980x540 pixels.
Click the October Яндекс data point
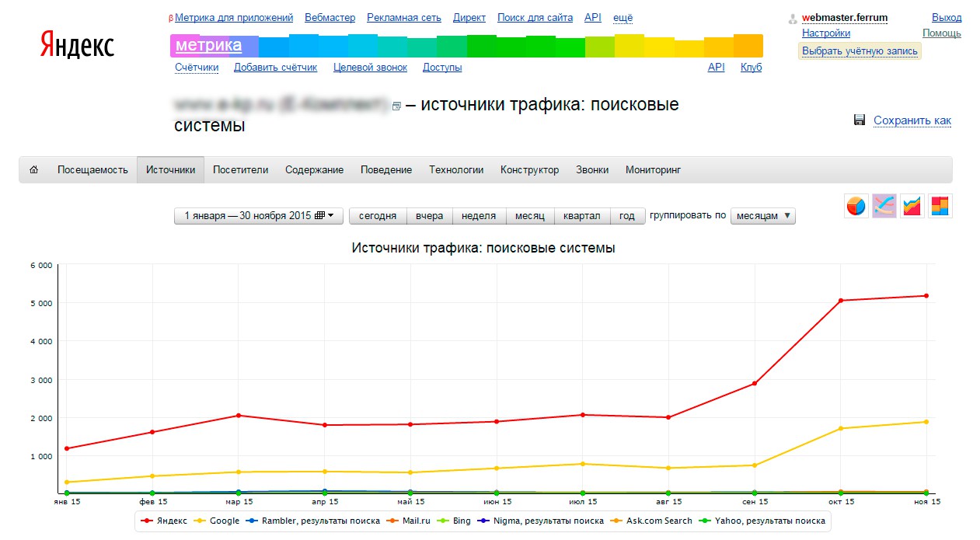point(840,300)
